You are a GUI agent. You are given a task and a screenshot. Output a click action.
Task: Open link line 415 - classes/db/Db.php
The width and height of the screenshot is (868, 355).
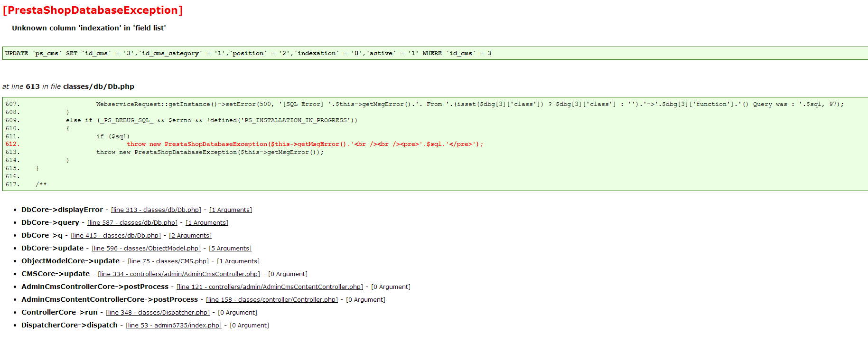tap(116, 236)
